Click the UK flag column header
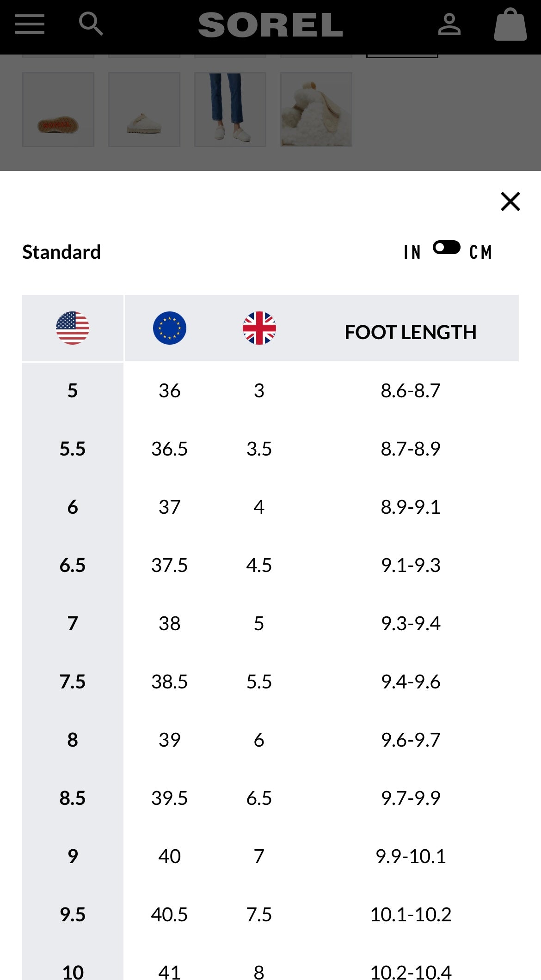Image resolution: width=541 pixels, height=980 pixels. point(259,328)
